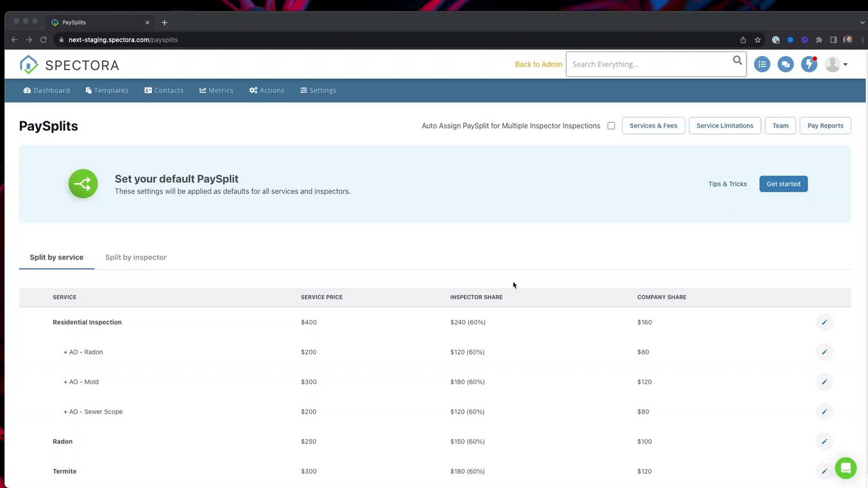Click the Inspector Share column header
The width and height of the screenshot is (868, 488).
(476, 297)
